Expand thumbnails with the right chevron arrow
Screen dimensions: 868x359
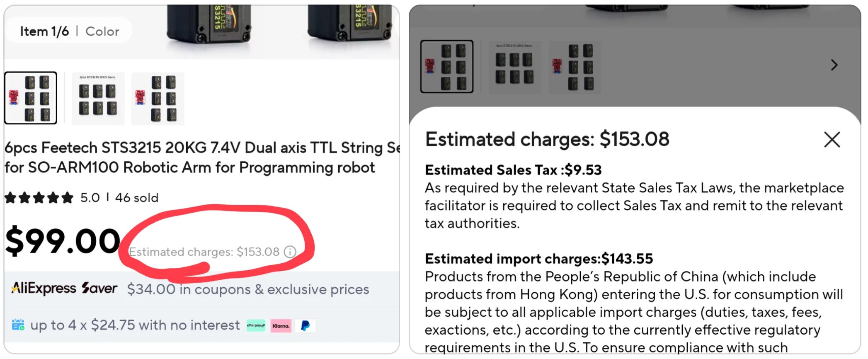click(834, 65)
